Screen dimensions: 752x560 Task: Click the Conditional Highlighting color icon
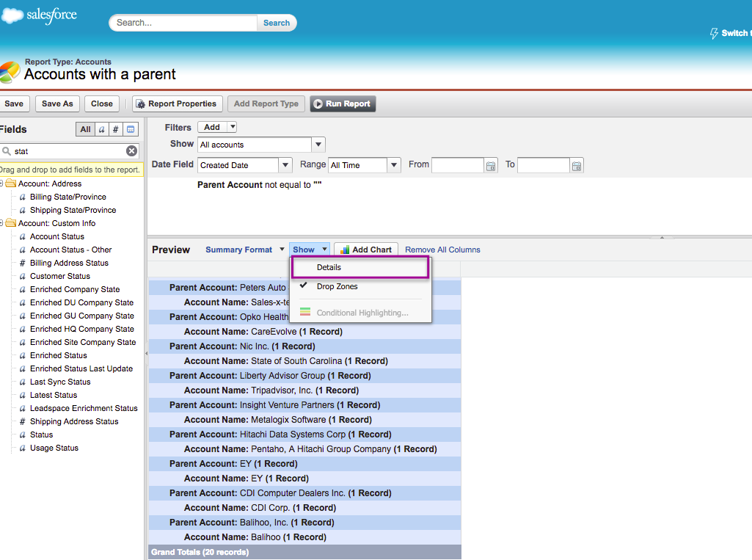coord(305,312)
